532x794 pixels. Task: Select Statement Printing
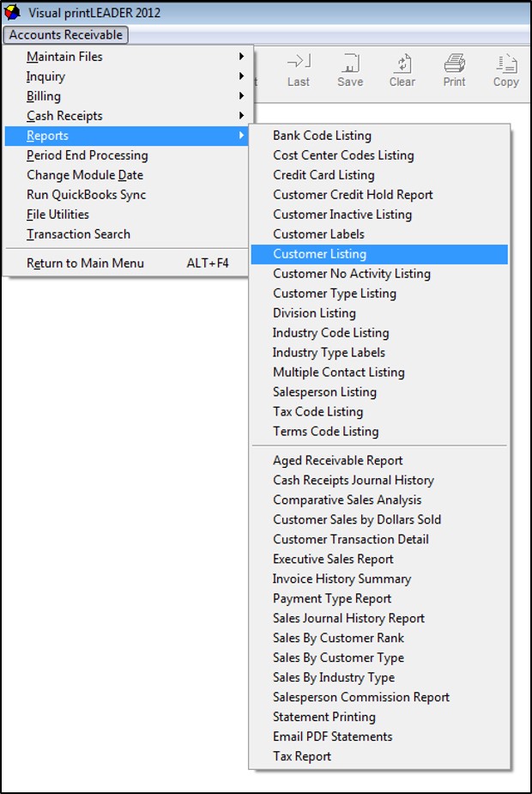(x=379, y=718)
